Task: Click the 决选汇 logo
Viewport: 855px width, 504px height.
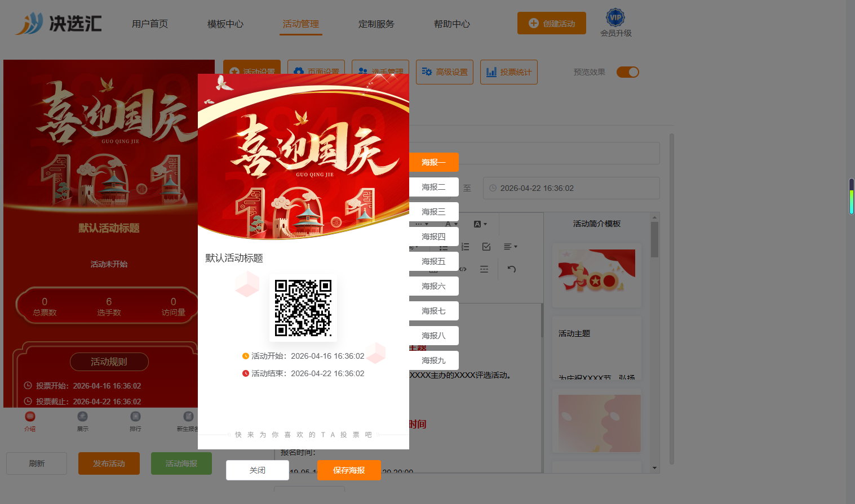Action: [59, 24]
